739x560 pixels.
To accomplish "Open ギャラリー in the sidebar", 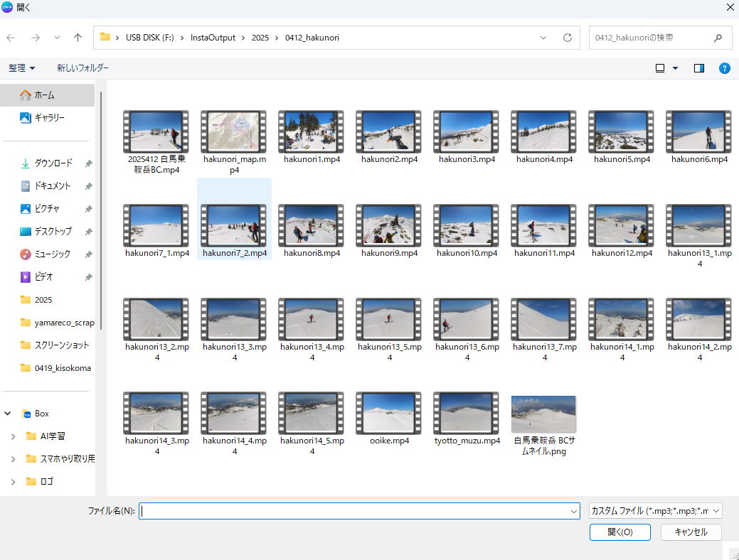I will [49, 118].
